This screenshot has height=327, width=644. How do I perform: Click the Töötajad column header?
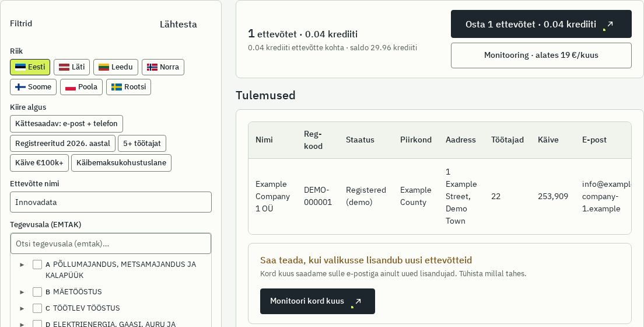pyautogui.click(x=508, y=140)
